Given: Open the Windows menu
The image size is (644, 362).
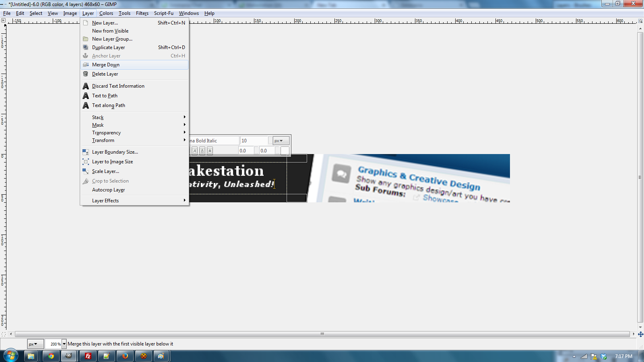Looking at the screenshot, I should click(x=189, y=13).
